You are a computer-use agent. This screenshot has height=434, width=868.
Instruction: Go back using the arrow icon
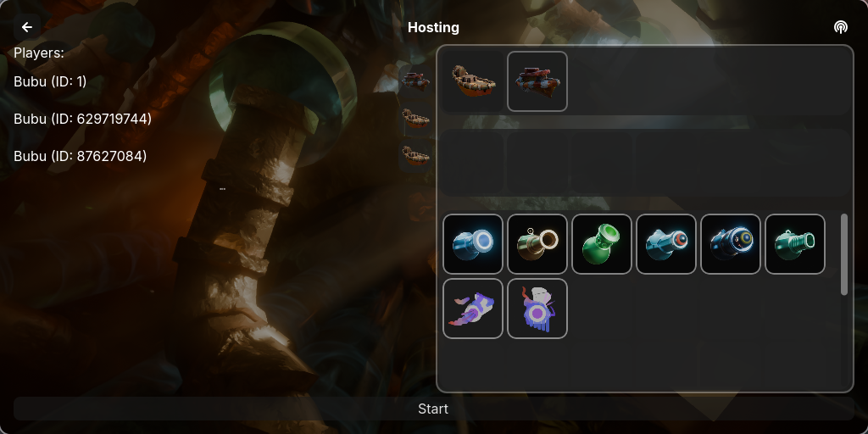pyautogui.click(x=27, y=27)
